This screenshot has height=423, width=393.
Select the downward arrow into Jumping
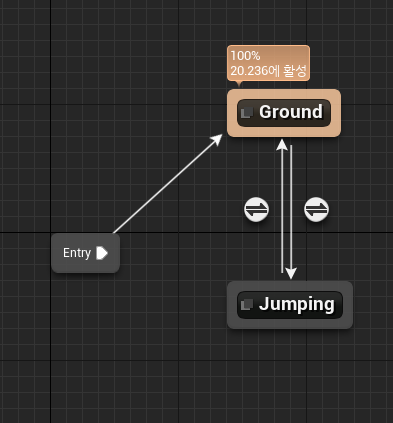click(x=291, y=212)
